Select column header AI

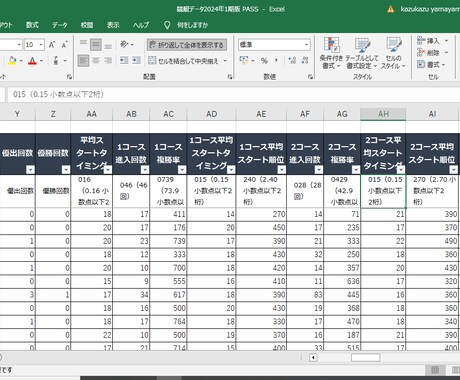click(432, 114)
